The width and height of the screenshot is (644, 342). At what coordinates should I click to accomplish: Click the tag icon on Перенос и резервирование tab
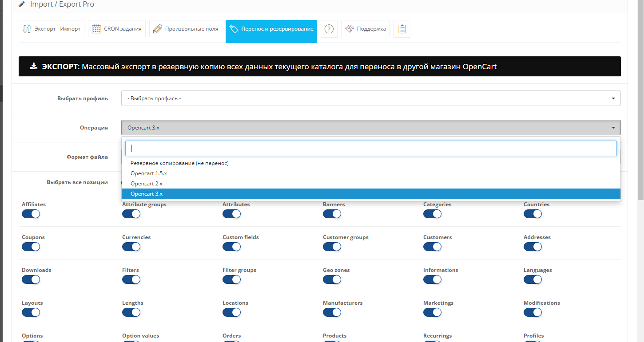pyautogui.click(x=234, y=29)
